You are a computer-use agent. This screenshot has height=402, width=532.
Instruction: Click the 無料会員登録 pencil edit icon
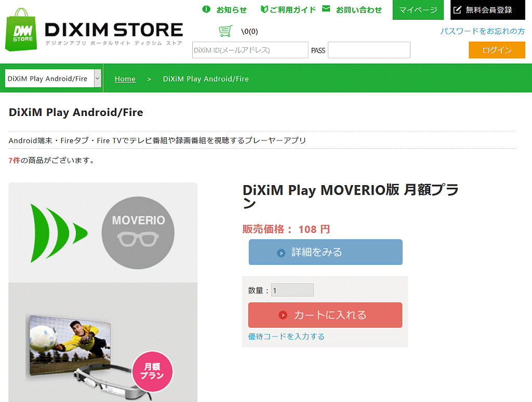[x=457, y=10]
